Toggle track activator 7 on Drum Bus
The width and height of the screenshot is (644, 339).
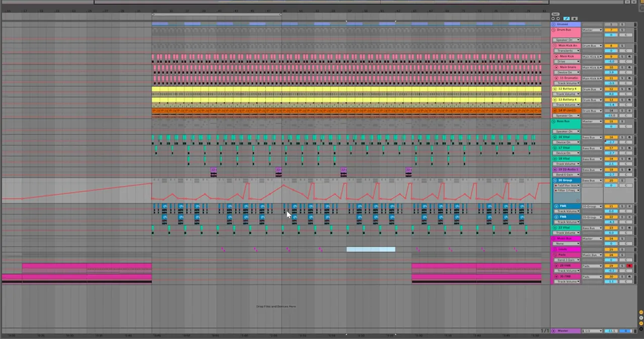coord(611,30)
